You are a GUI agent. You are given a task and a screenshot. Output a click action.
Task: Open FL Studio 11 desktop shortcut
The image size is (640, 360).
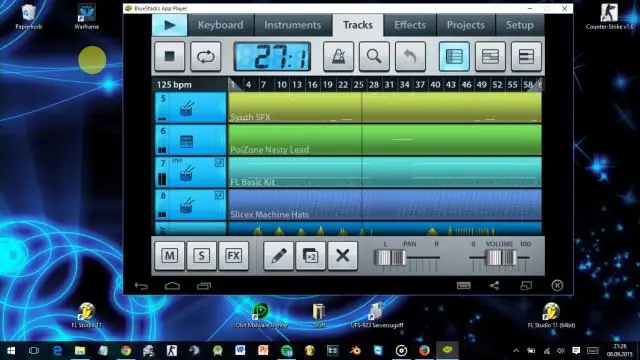click(87, 315)
